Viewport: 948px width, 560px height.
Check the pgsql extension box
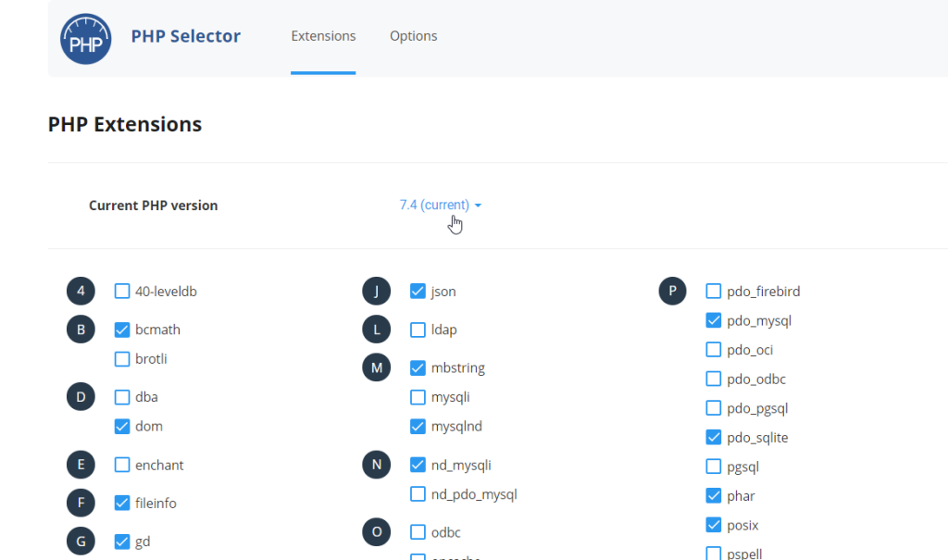click(x=714, y=467)
